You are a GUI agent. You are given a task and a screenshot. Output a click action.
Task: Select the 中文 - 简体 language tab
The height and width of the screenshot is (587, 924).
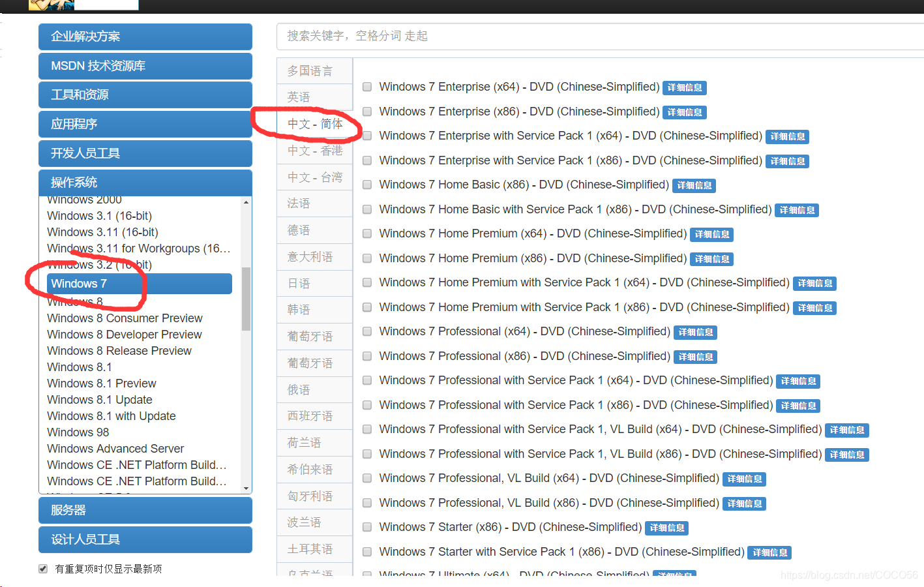pos(315,124)
